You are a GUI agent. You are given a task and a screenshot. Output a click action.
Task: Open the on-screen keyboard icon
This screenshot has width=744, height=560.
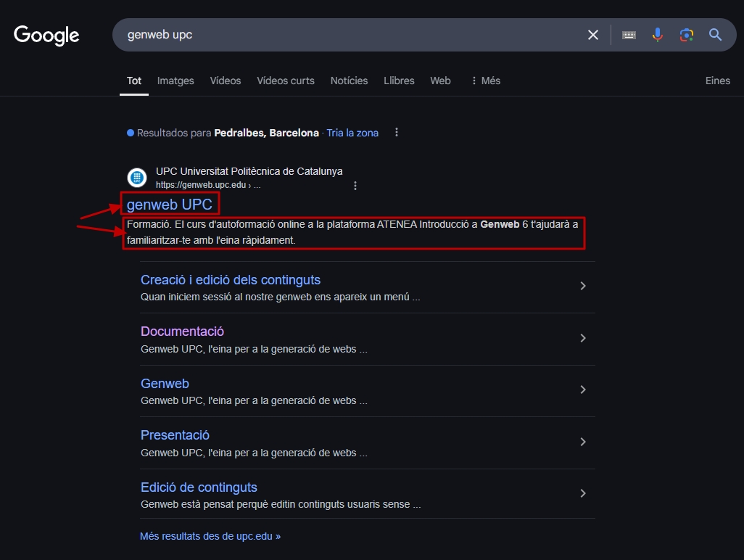coord(629,35)
